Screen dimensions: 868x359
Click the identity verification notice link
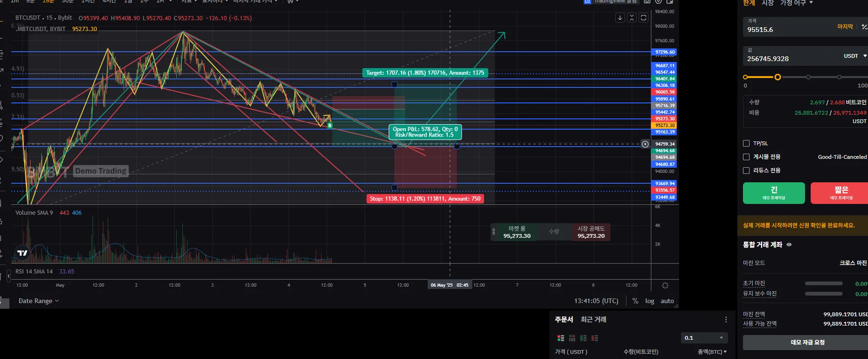(x=799, y=226)
